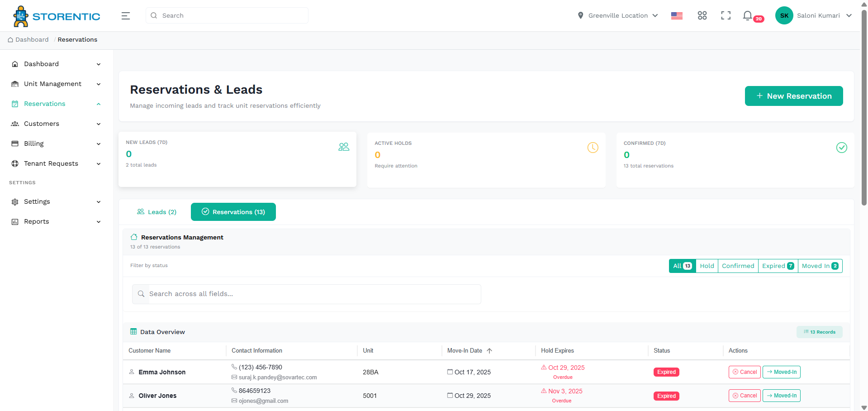Image resolution: width=868 pixels, height=411 pixels.
Task: Toggle the Hold status filter
Action: pyautogui.click(x=707, y=266)
